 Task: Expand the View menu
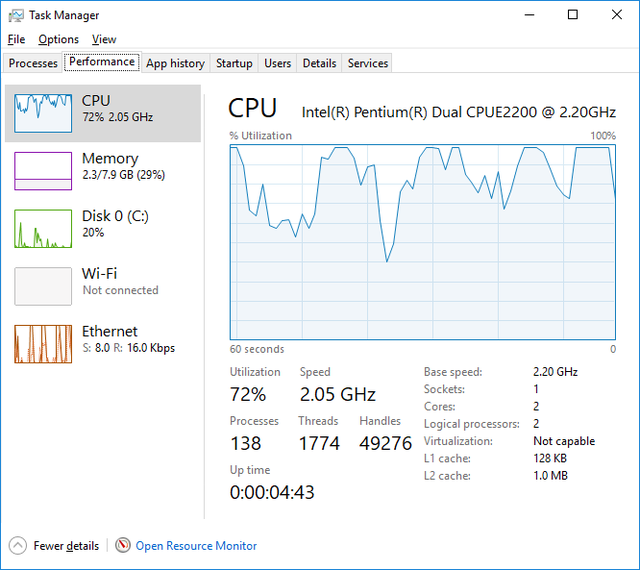104,39
